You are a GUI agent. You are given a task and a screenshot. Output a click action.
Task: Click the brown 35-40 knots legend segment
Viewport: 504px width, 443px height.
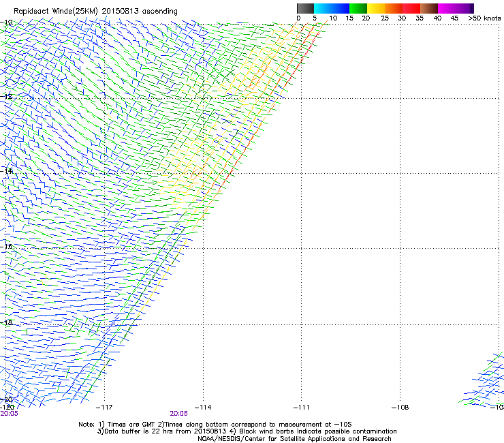429,8
